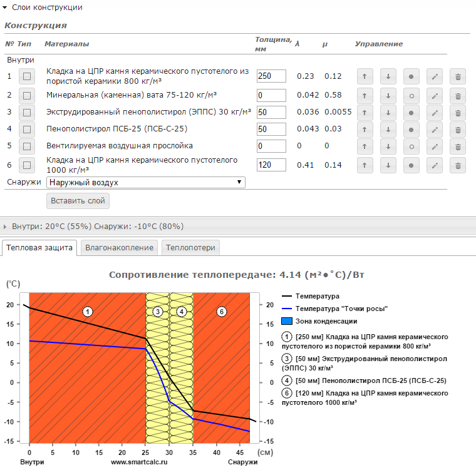The image size is (476, 475).
Task: Delete the mineral wool layer 2
Action: [x=458, y=96]
